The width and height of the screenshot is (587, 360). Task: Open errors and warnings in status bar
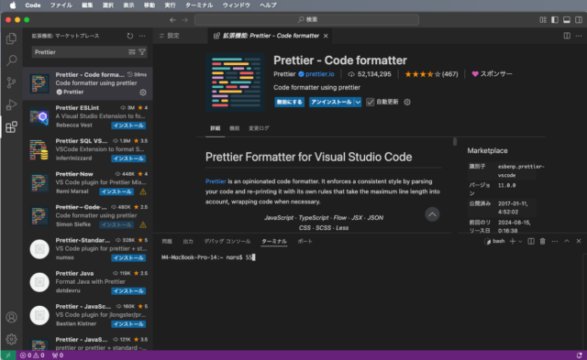pos(32,355)
